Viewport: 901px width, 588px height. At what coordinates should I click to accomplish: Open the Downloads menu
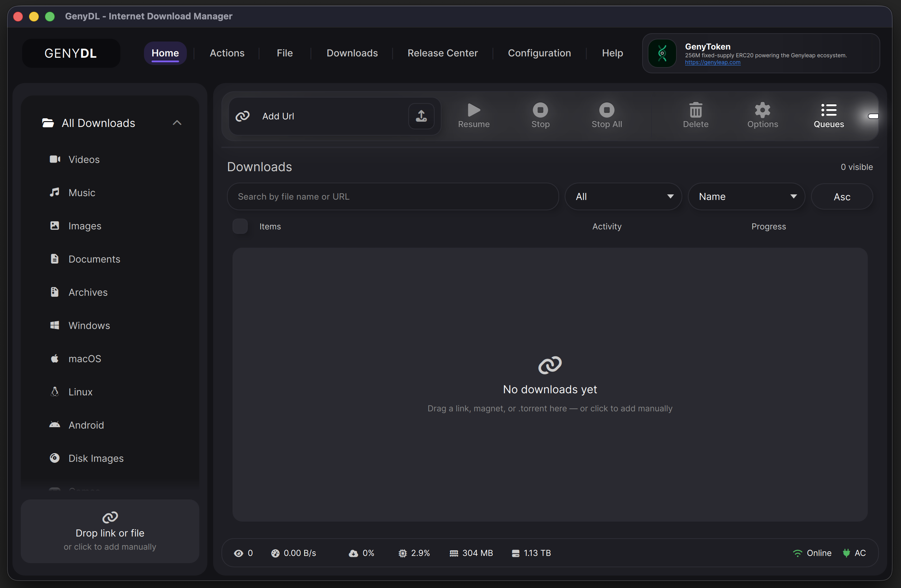(352, 53)
